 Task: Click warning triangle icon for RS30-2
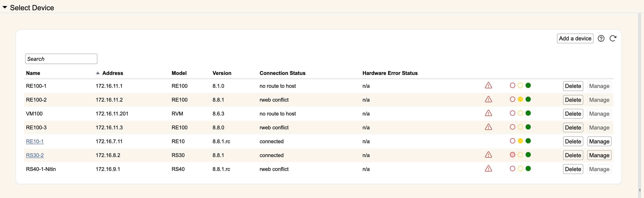pos(488,155)
